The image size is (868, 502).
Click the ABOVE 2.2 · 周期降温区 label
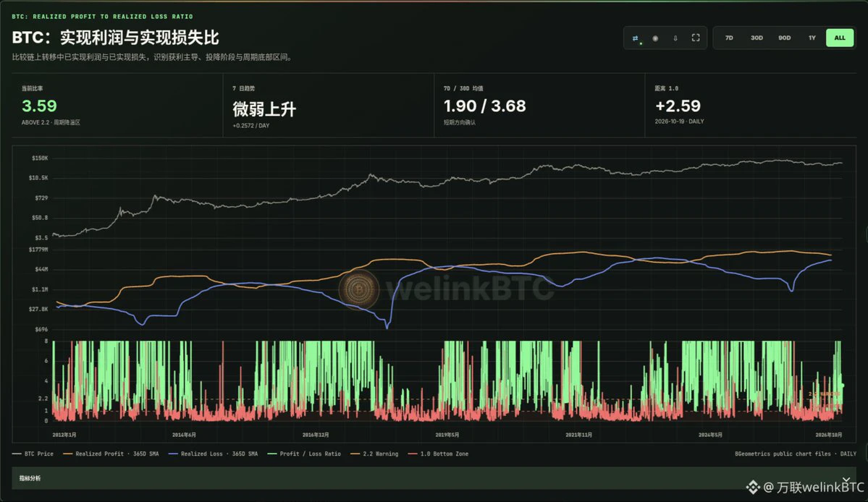(x=51, y=123)
